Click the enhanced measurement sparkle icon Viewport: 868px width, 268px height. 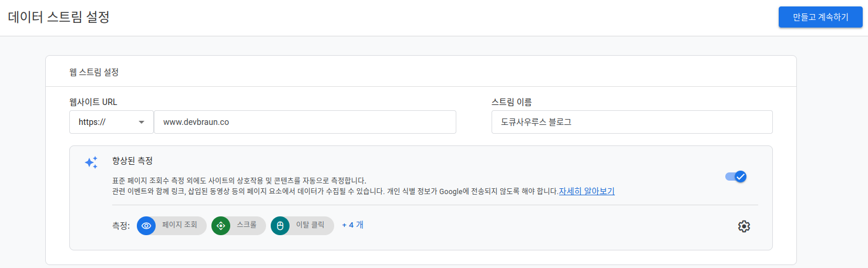pyautogui.click(x=91, y=162)
